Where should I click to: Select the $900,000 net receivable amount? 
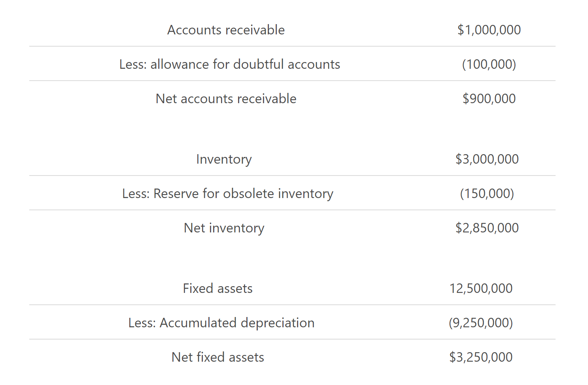tap(489, 99)
